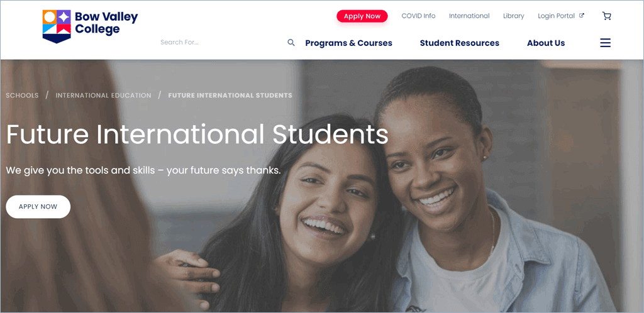Open the shopping cart icon
This screenshot has height=313, width=644.
(x=607, y=16)
